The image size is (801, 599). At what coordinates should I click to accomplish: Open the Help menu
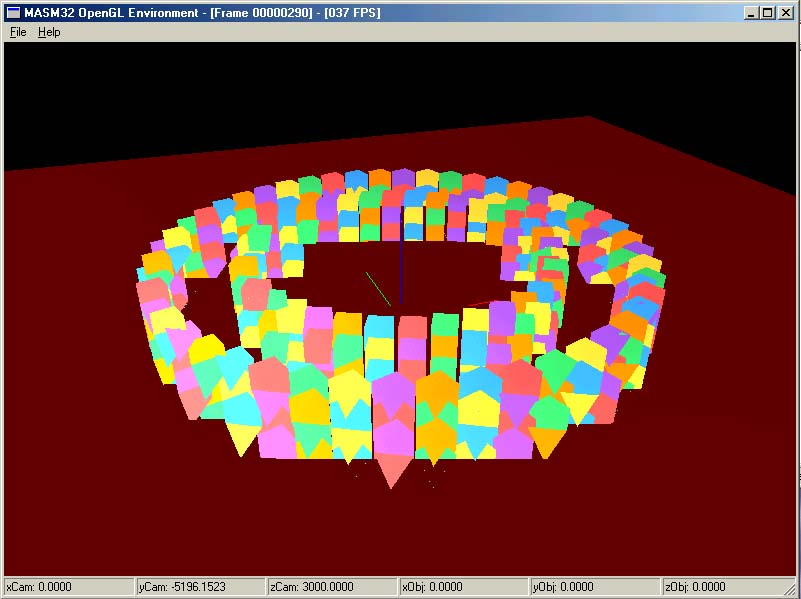click(49, 32)
